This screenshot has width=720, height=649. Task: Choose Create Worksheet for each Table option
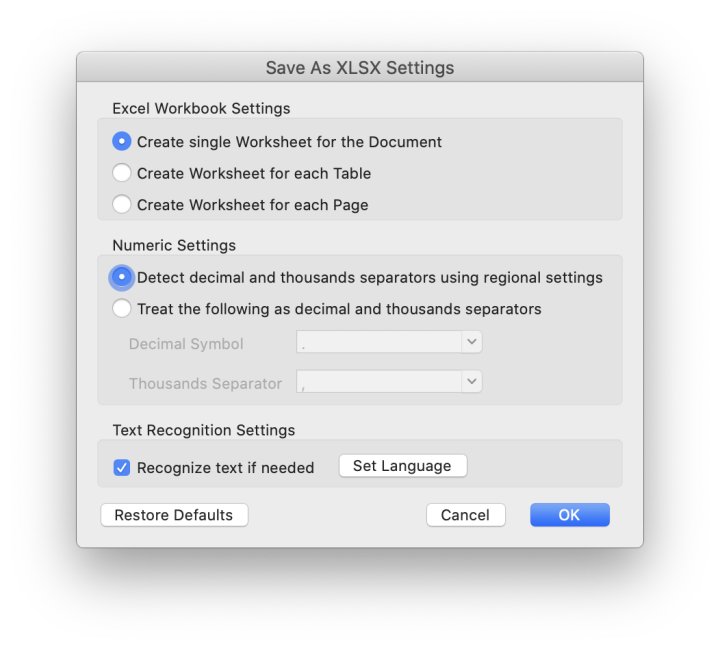[122, 173]
